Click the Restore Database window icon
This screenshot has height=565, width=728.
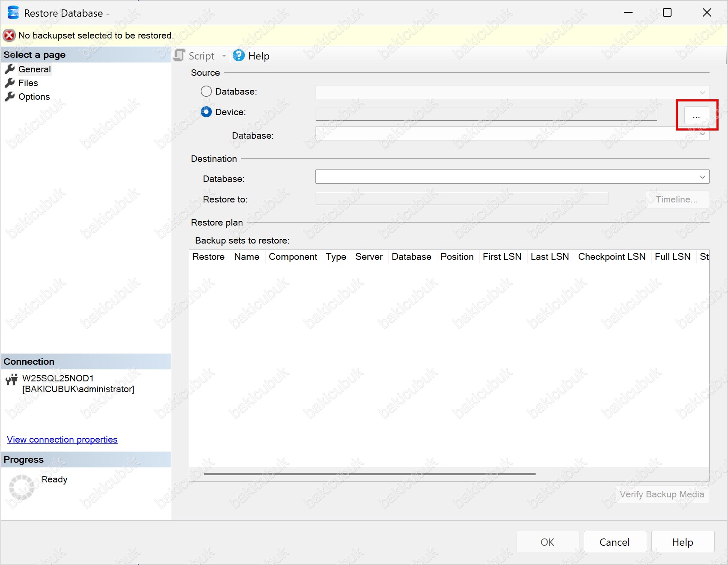[13, 13]
